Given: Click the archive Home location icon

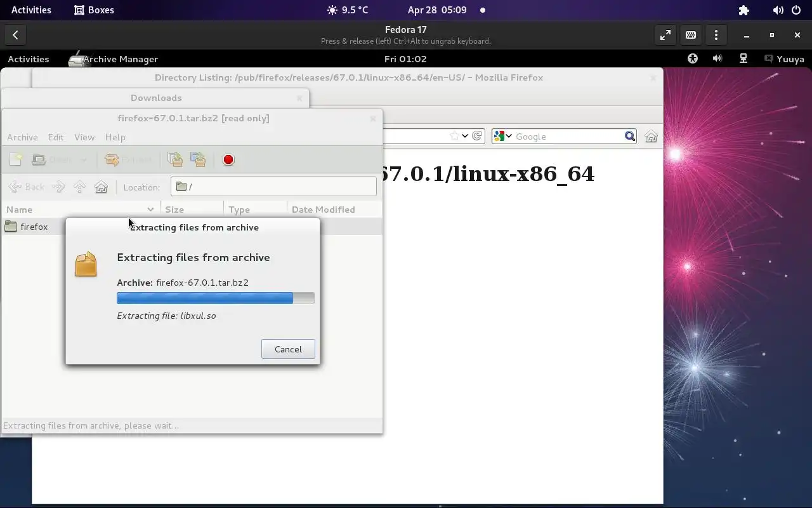Looking at the screenshot, I should (x=101, y=187).
